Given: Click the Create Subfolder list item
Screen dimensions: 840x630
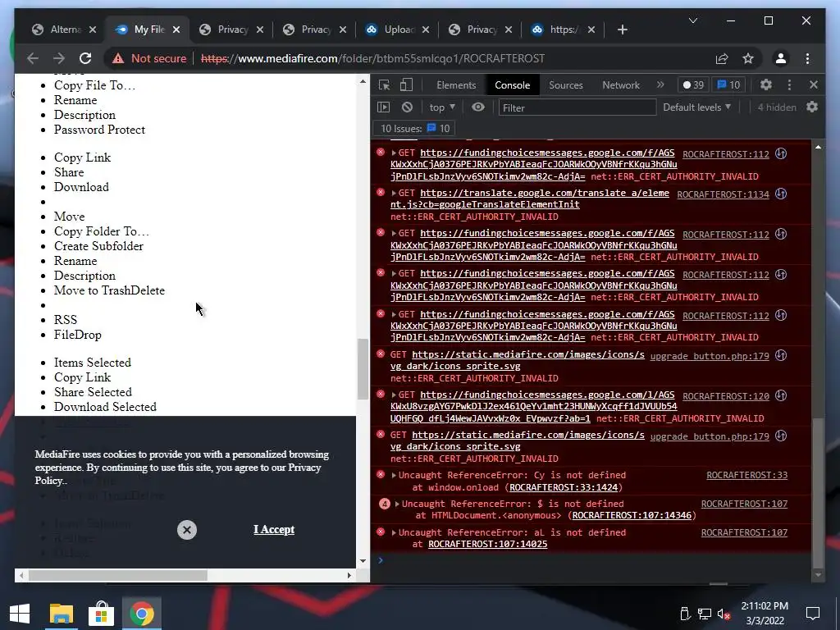Looking at the screenshot, I should click(98, 246).
